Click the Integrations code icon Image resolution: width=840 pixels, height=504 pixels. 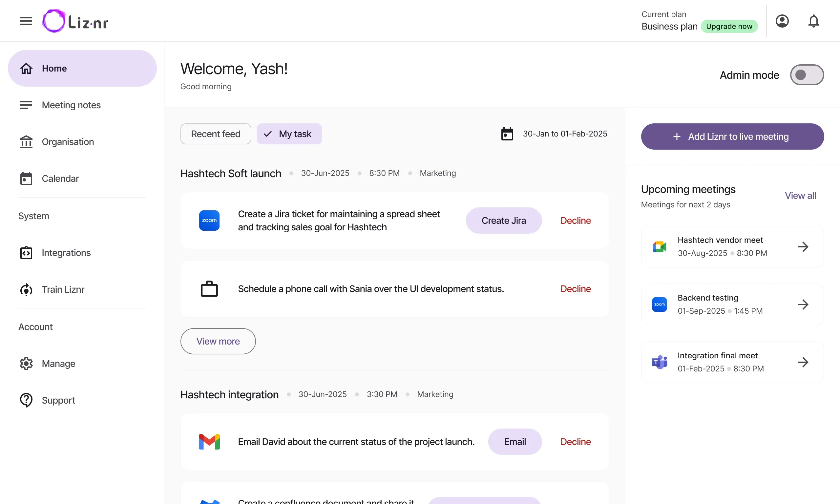pyautogui.click(x=26, y=253)
